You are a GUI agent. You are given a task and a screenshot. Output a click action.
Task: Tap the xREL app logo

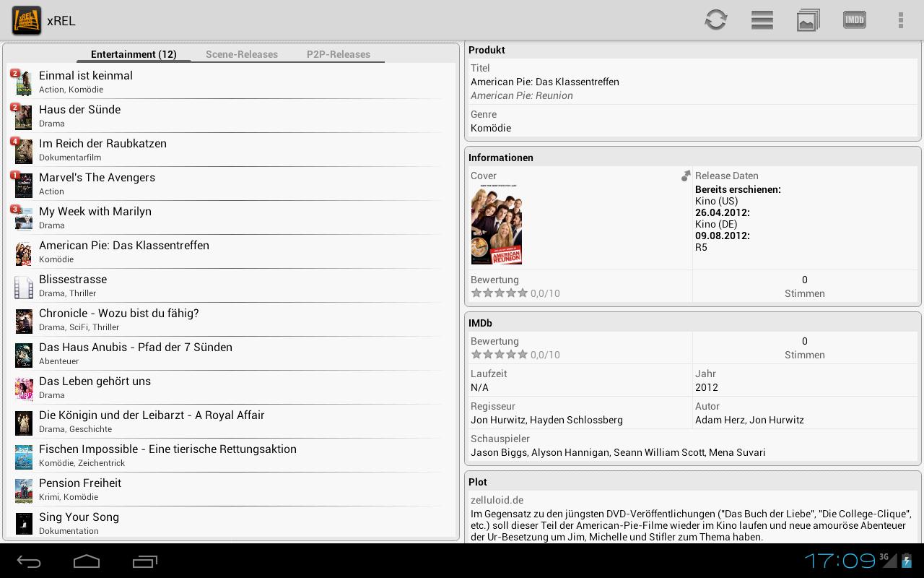pyautogui.click(x=27, y=20)
